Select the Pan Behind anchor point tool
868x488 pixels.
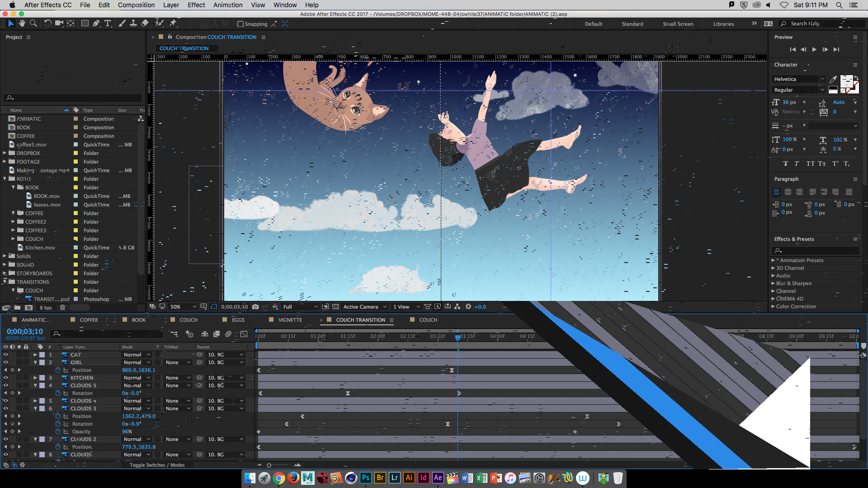pyautogui.click(x=71, y=23)
